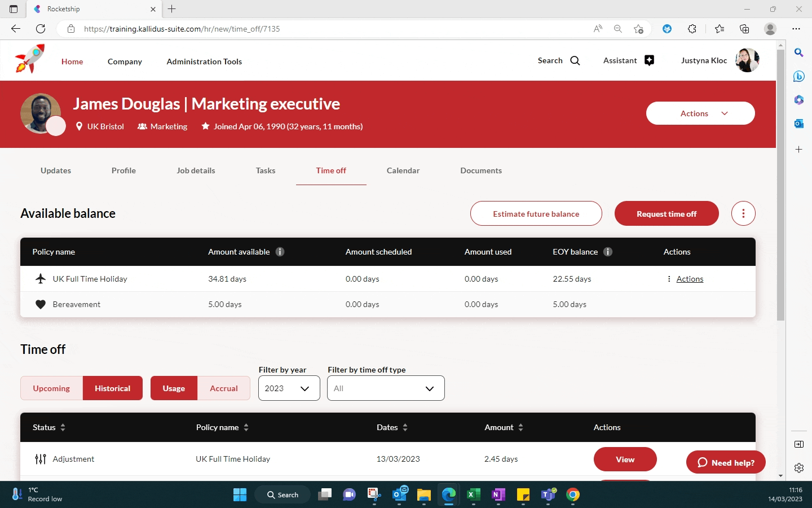Open Excel from the taskbar
This screenshot has width=812, height=508.
pos(473,494)
